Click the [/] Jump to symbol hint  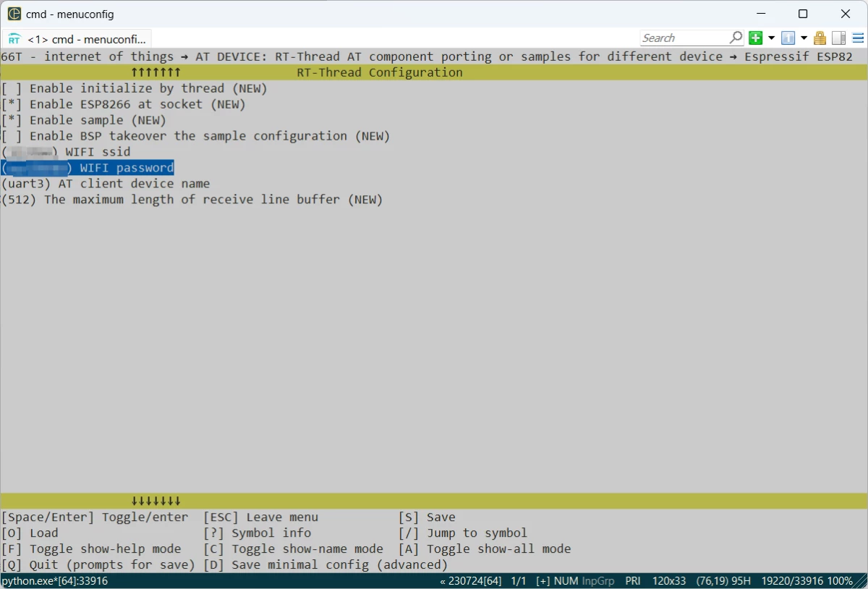point(463,533)
